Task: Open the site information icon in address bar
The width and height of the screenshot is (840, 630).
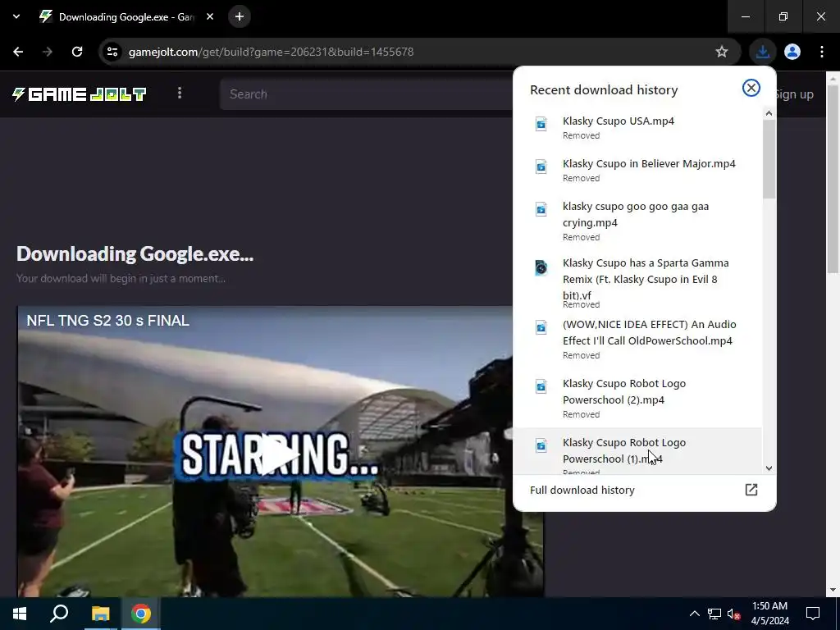Action: coord(112,52)
